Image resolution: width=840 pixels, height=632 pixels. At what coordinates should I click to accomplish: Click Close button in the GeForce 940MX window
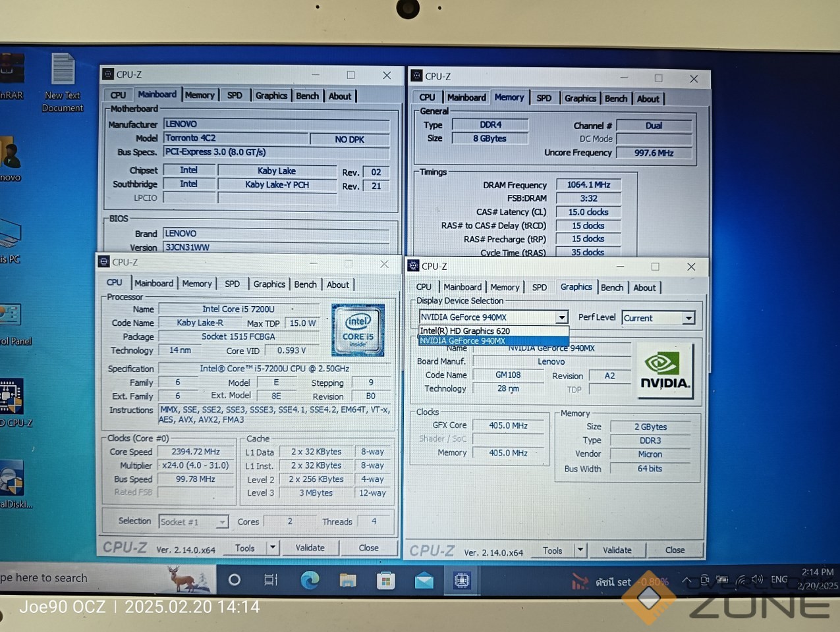point(675,550)
